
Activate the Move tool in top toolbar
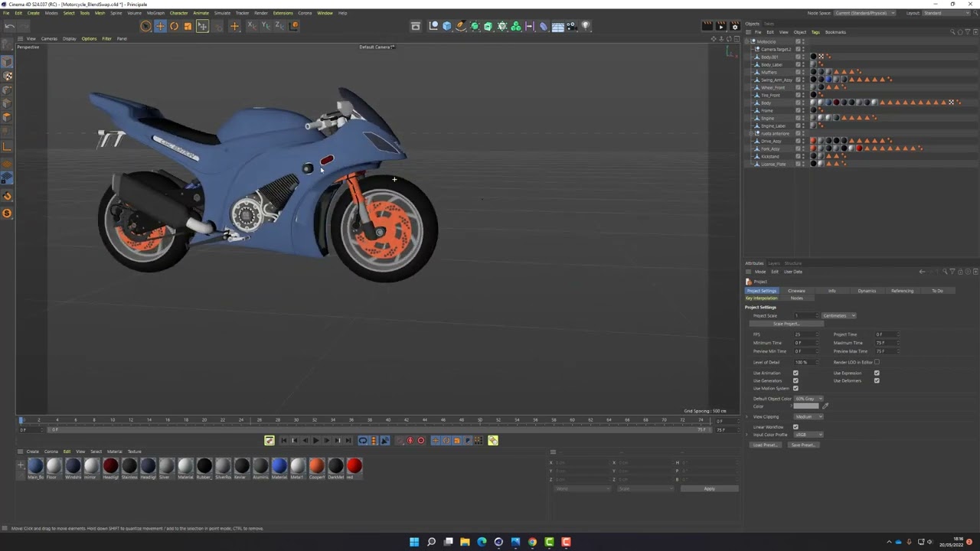pos(160,26)
